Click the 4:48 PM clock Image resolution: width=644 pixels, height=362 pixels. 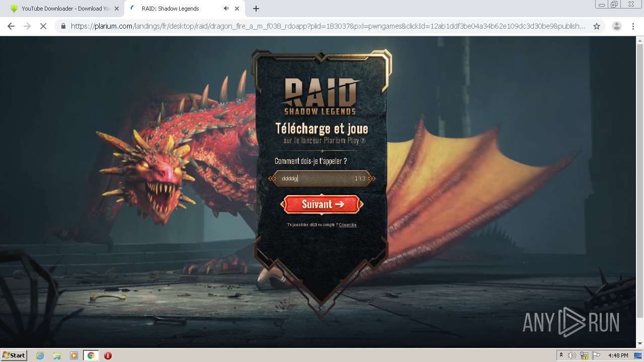(618, 355)
